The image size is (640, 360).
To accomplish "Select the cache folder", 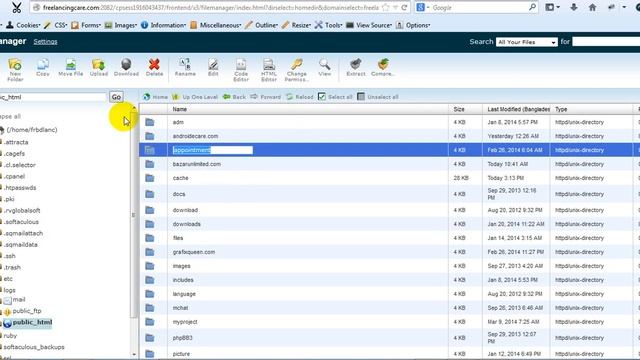I will [x=180, y=178].
